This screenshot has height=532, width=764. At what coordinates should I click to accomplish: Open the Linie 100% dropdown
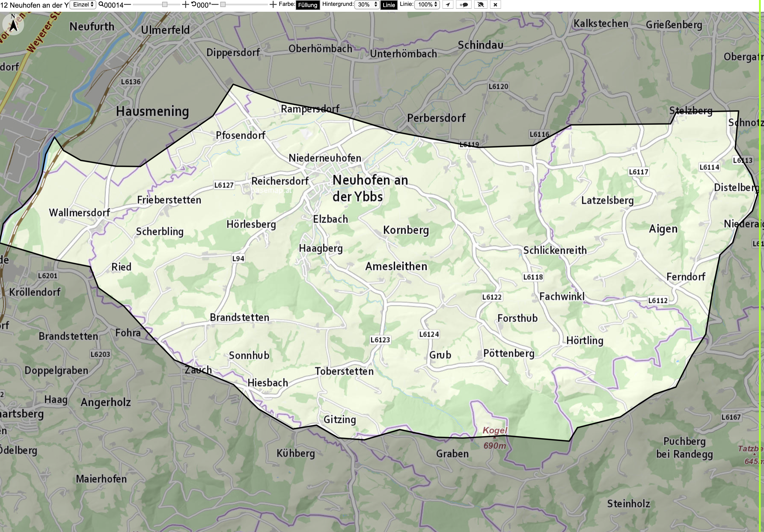(x=427, y=5)
